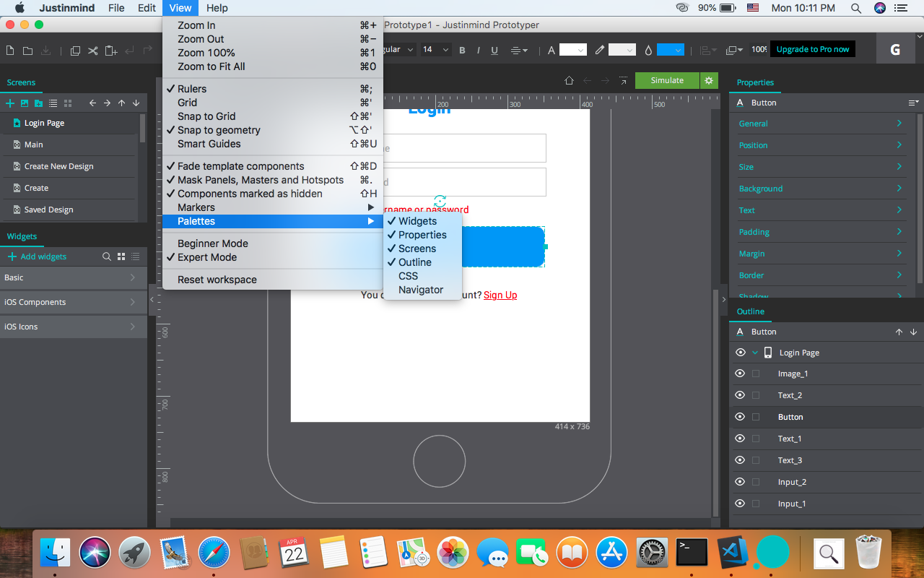The height and width of the screenshot is (578, 924).
Task: Hide the Image_1 layer with eye icon
Action: tap(740, 374)
